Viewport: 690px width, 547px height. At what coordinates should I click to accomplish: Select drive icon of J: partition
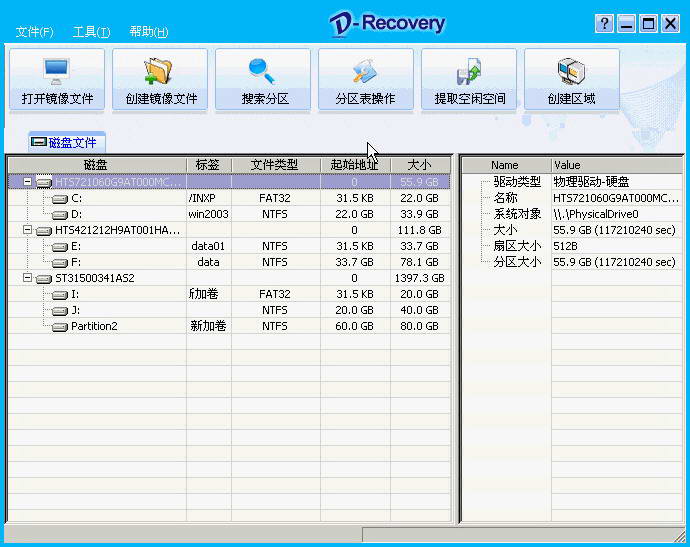click(60, 311)
